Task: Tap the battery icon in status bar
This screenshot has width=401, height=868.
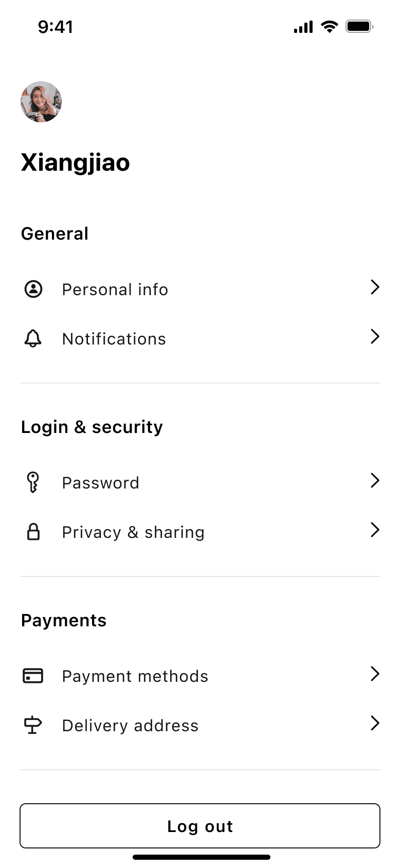Action: pyautogui.click(x=359, y=26)
